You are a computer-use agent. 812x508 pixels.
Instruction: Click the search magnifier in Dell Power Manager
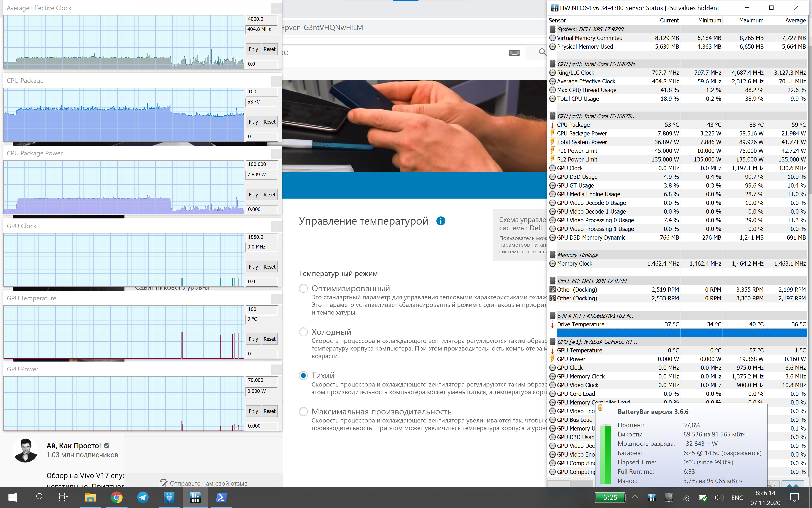pos(542,52)
